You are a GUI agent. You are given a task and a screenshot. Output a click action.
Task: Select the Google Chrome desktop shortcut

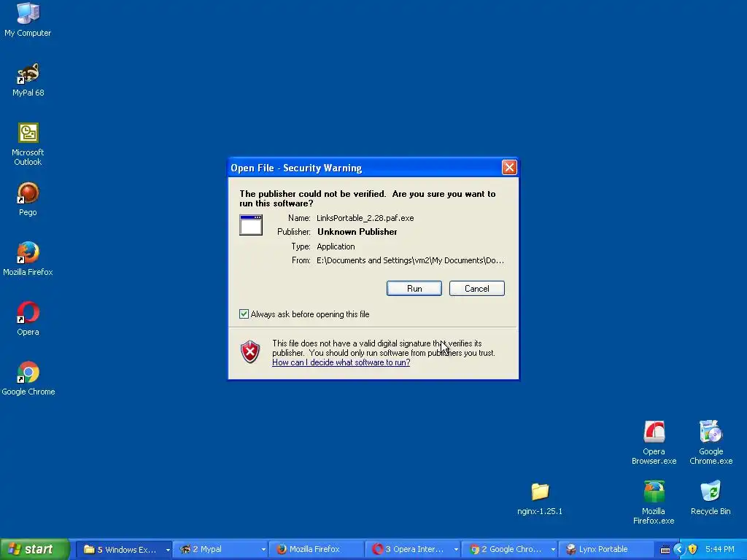pos(28,378)
